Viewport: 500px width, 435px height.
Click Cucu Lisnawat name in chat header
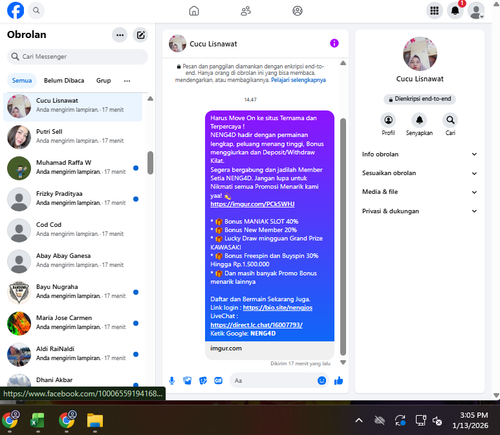tap(213, 44)
